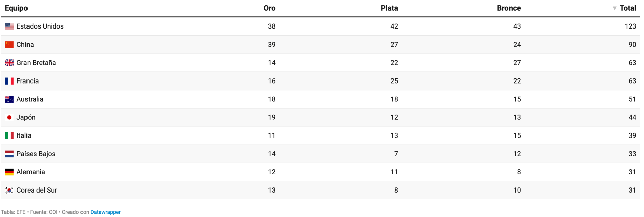Sort table by Bronce column header
Image resolution: width=644 pixels, height=217 pixels.
[509, 8]
